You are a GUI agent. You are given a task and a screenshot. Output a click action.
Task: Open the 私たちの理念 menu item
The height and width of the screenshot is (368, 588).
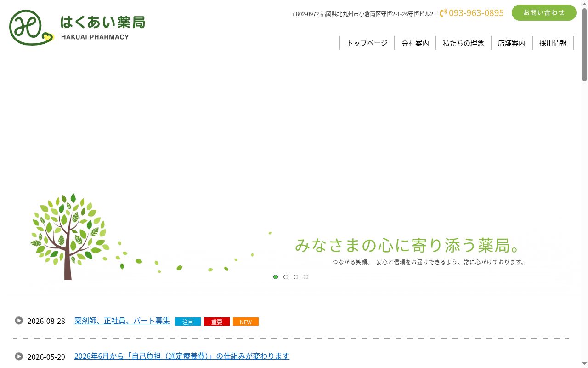pos(464,43)
